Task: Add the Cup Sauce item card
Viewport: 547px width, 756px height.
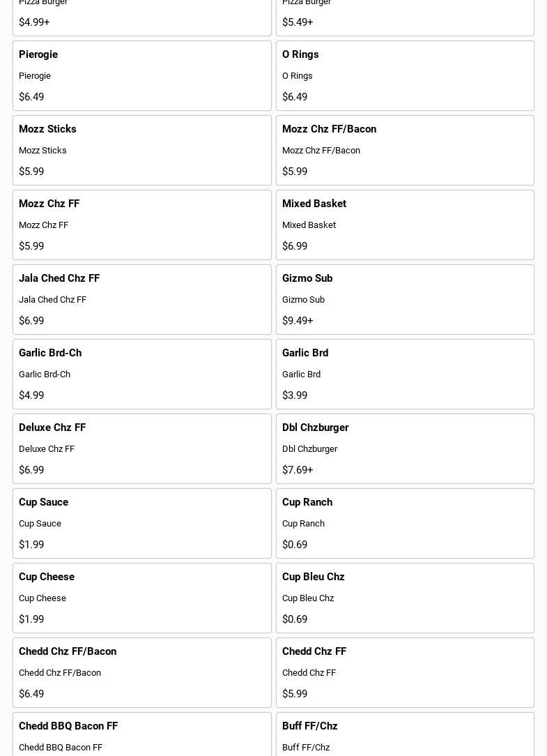Action: pos(141,523)
